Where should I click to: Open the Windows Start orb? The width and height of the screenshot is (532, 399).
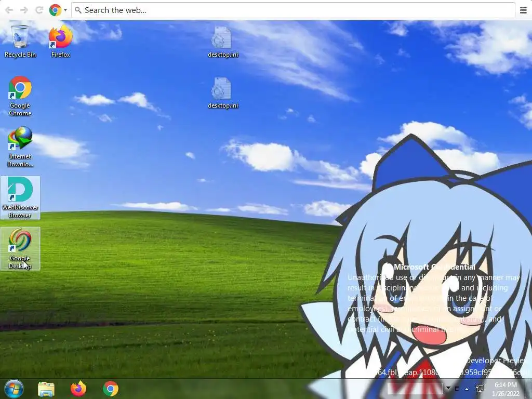coord(14,389)
